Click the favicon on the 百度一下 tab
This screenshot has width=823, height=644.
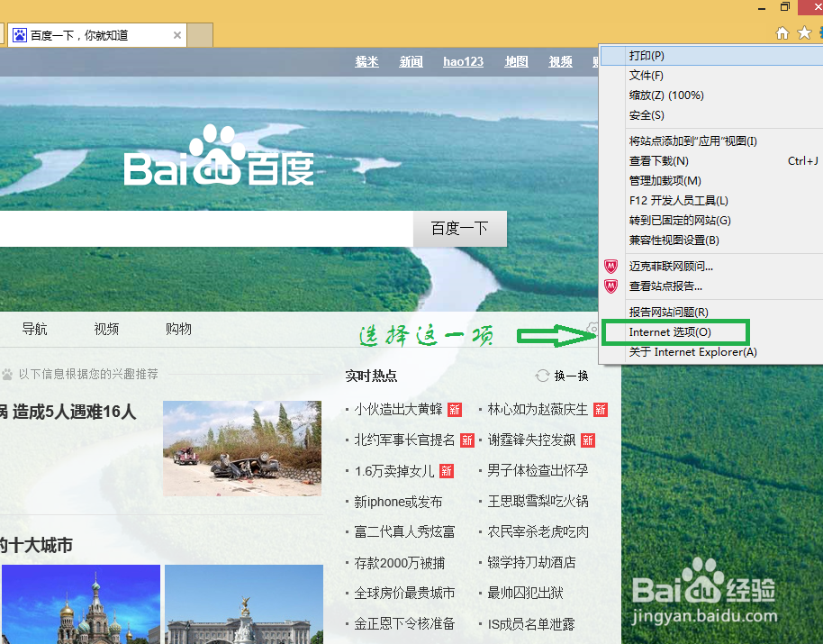point(20,34)
